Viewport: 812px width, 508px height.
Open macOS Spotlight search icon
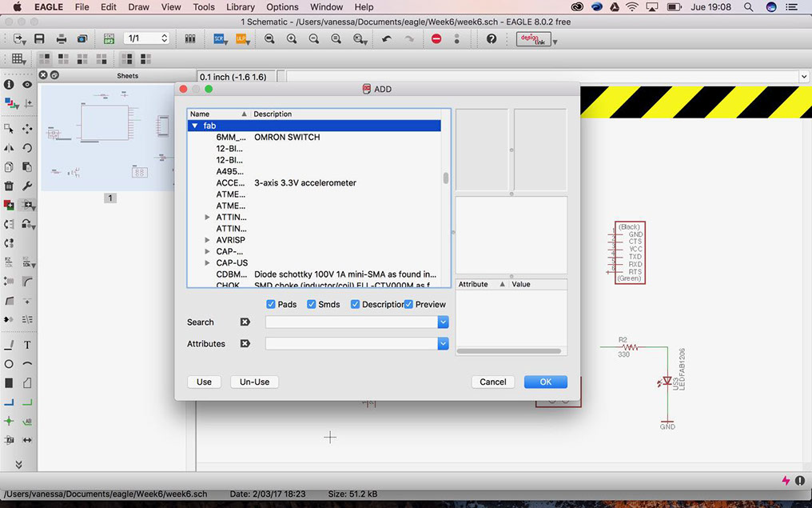[748, 7]
